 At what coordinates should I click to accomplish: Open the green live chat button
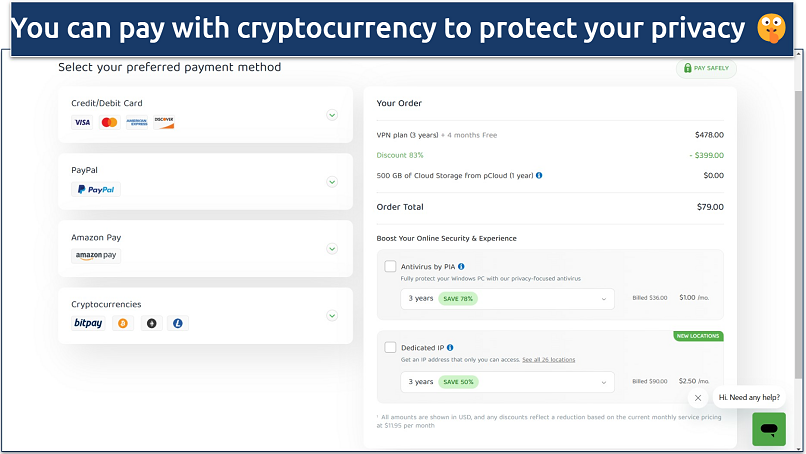(x=768, y=429)
